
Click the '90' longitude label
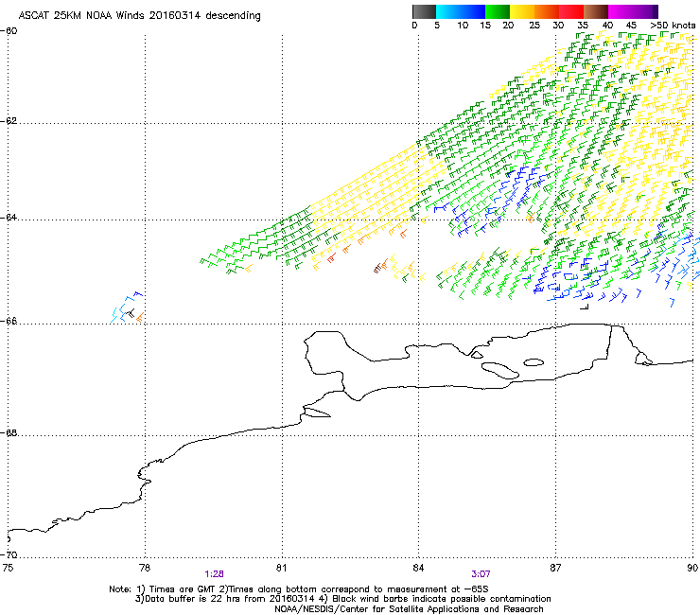pos(692,568)
